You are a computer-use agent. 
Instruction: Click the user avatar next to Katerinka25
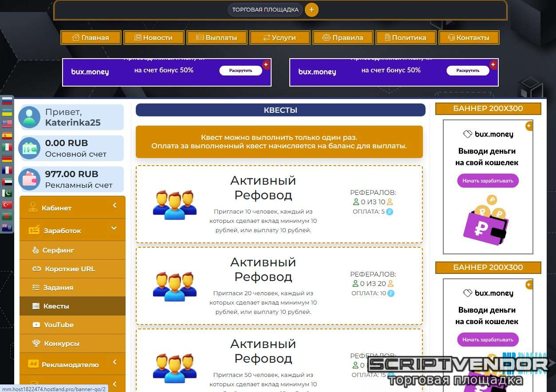click(x=29, y=117)
